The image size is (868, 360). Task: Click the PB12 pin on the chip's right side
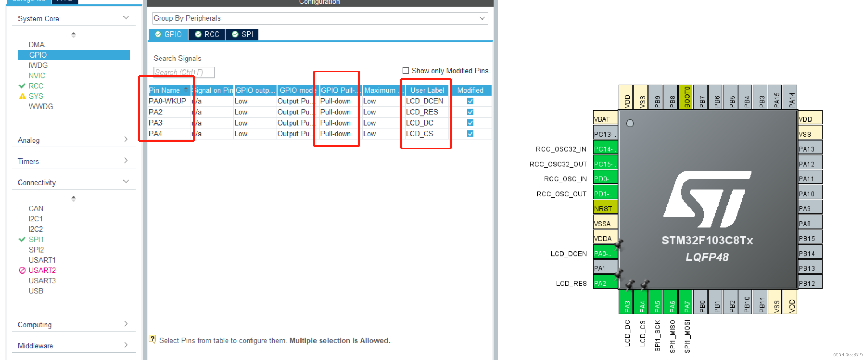[x=810, y=282]
